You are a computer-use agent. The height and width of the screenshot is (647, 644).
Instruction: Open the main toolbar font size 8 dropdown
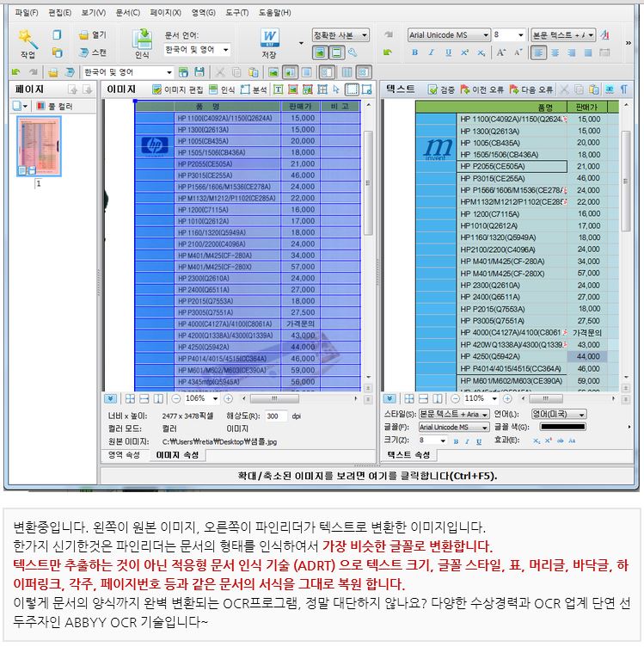(521, 35)
